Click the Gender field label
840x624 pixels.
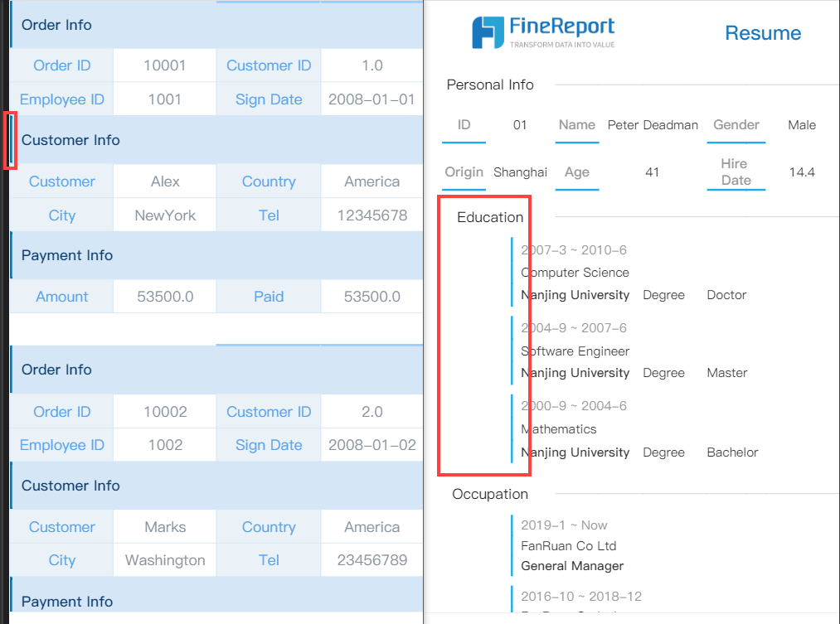(x=736, y=125)
